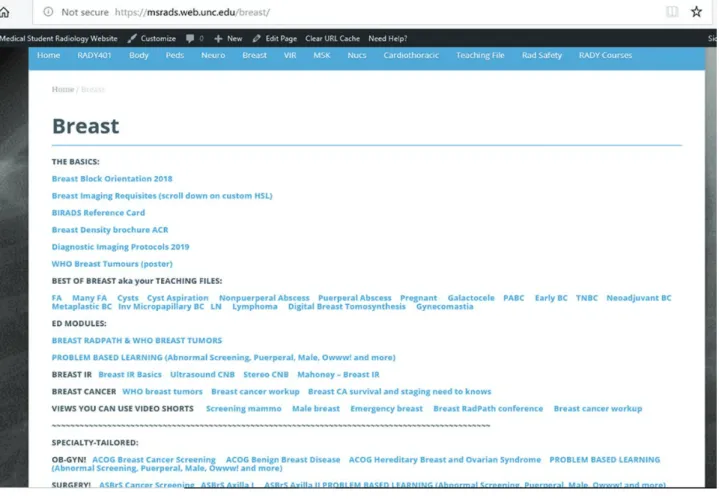Image resolution: width=719 pixels, height=499 pixels.
Task: Open BIRADS Reference Card link
Action: coord(98,213)
